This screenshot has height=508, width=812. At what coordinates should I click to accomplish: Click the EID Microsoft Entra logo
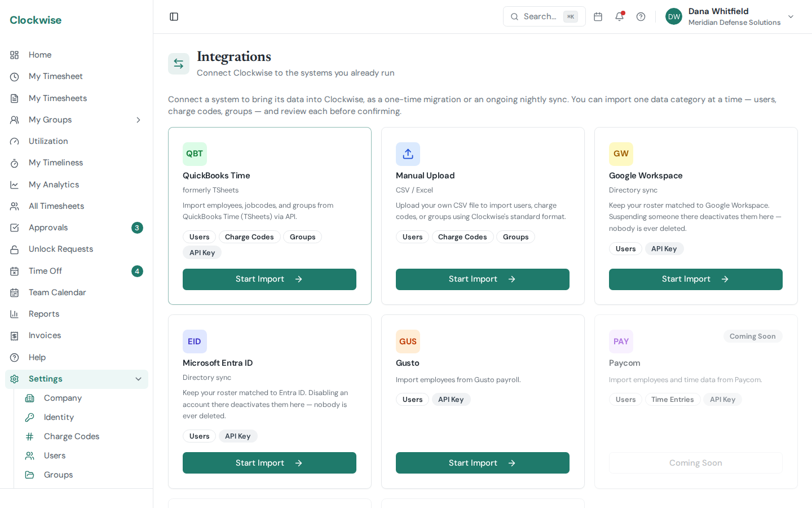coord(195,341)
